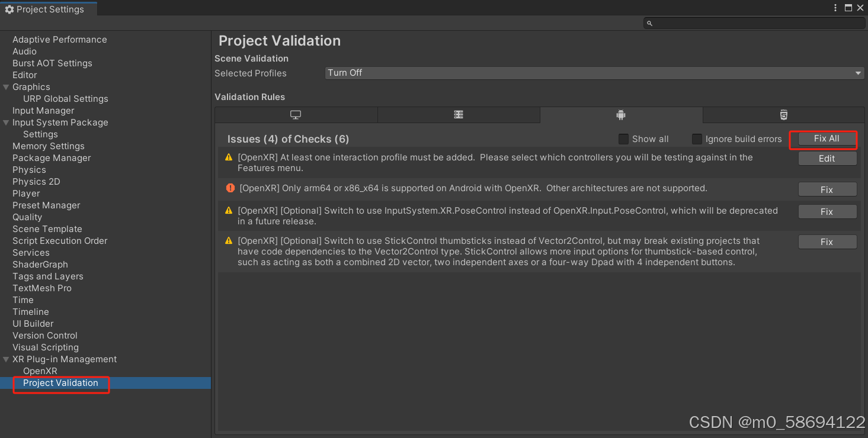Open the Android platform validation tab

click(x=621, y=115)
